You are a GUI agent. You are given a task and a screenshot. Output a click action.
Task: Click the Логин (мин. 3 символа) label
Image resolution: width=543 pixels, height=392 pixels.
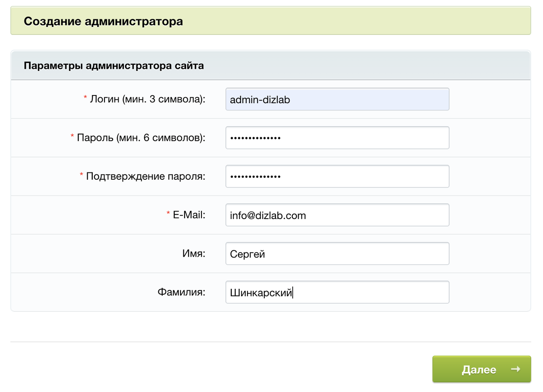click(148, 99)
